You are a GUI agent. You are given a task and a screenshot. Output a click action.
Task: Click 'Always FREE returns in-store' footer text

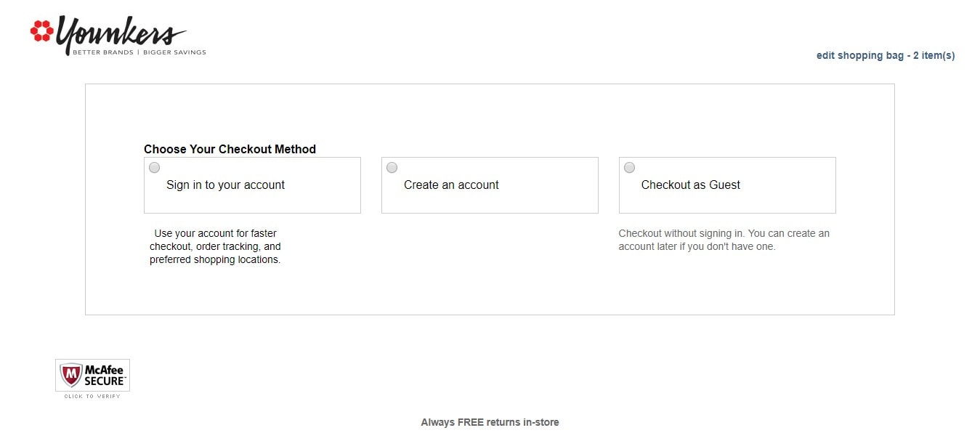tap(490, 422)
